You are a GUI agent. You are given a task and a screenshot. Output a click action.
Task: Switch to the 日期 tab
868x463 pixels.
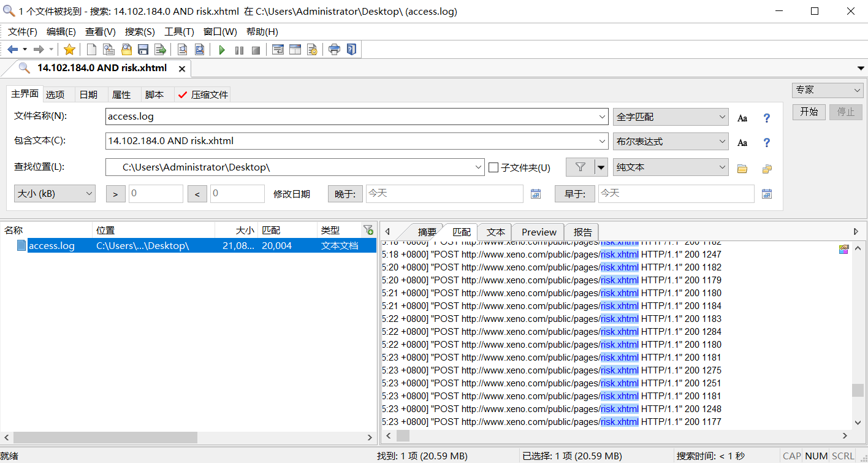(88, 94)
